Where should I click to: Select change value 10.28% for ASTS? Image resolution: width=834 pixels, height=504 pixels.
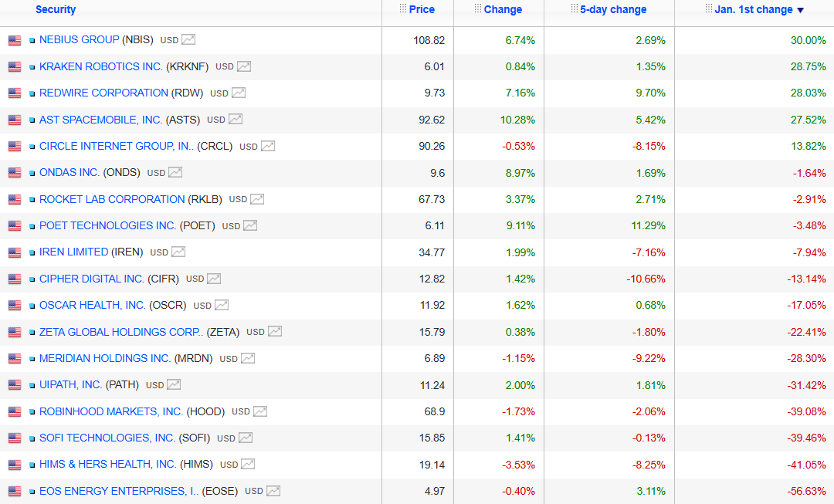tap(517, 120)
